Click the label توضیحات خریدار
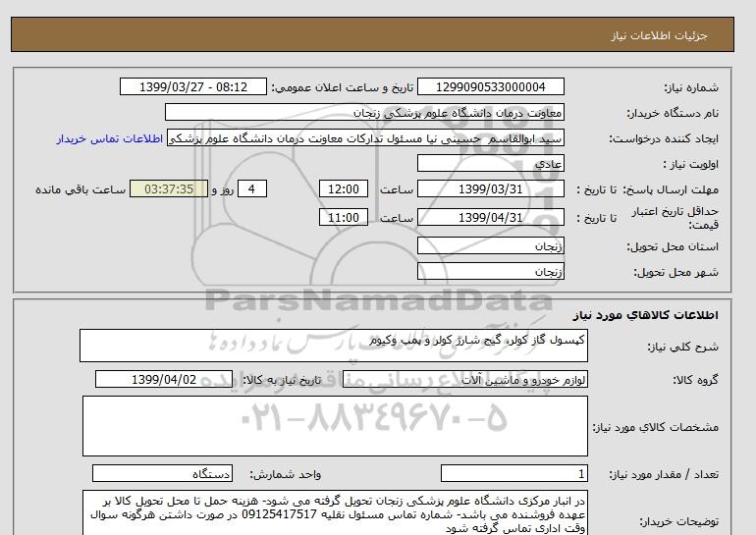This screenshot has width=756, height=535. 678,522
